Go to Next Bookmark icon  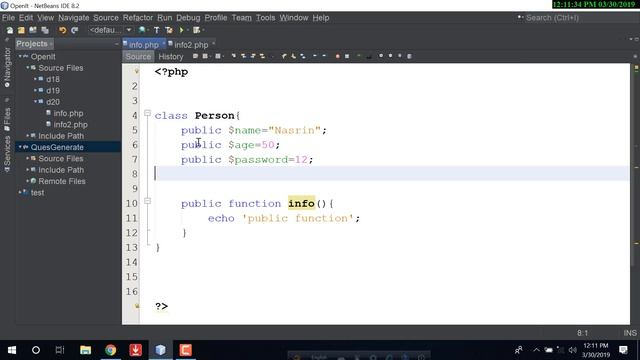coord(293,56)
